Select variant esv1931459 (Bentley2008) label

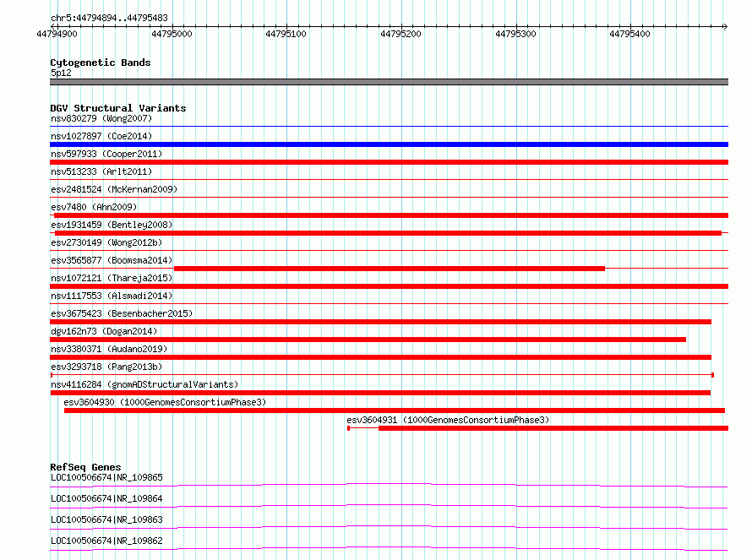click(112, 225)
